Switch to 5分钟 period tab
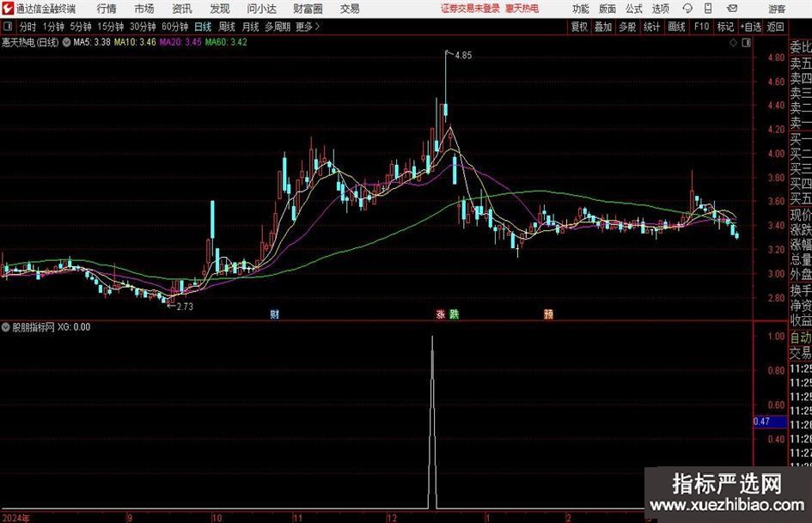The image size is (812, 523). 81,27
